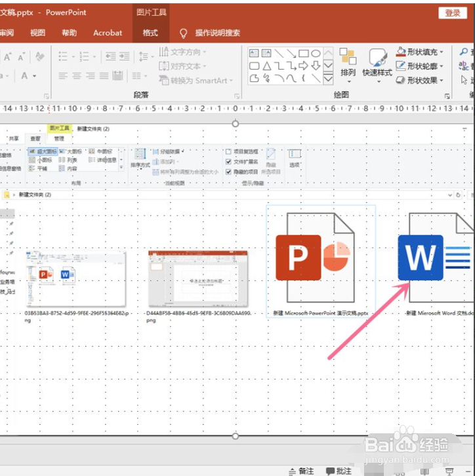Open the 快速样式 quick styles gallery
Screen dimensions: 475x476
[377, 66]
